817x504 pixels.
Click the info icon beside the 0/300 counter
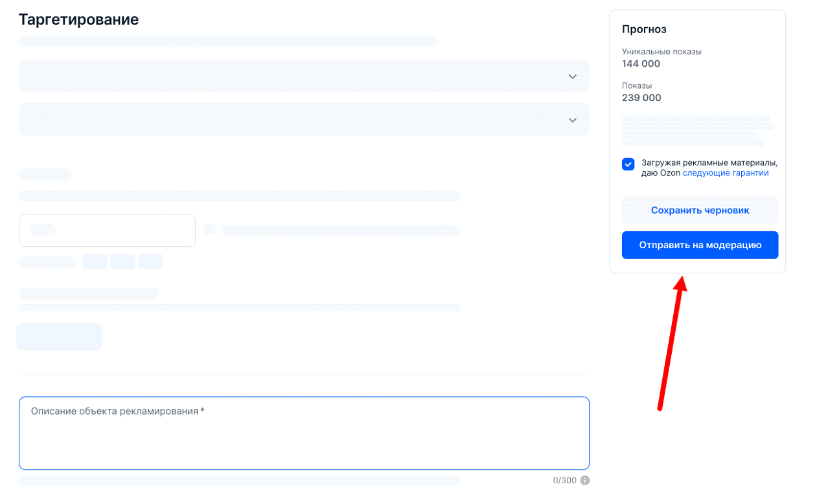585,481
